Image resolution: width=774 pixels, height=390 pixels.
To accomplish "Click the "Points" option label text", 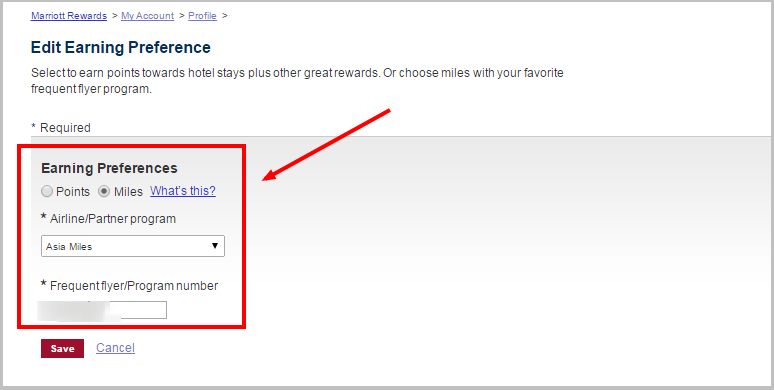I will 73,192.
